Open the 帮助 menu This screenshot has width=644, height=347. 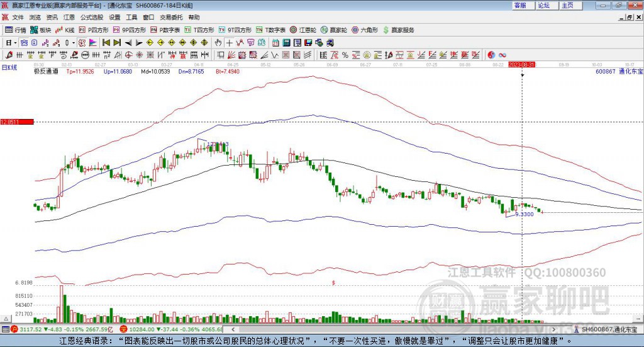click(x=194, y=17)
